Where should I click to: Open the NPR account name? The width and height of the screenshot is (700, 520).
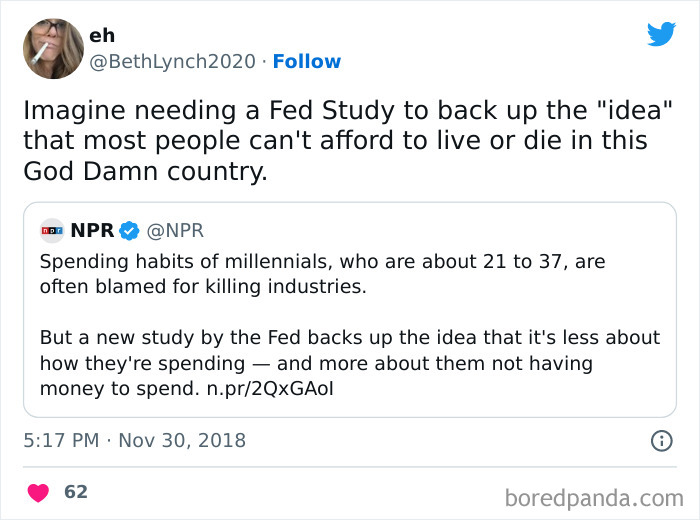click(92, 231)
